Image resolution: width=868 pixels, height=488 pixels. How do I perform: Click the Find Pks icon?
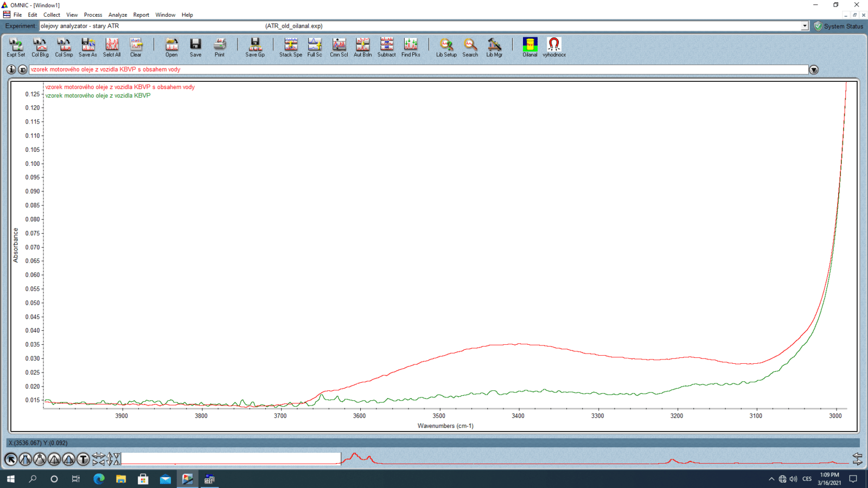[411, 47]
